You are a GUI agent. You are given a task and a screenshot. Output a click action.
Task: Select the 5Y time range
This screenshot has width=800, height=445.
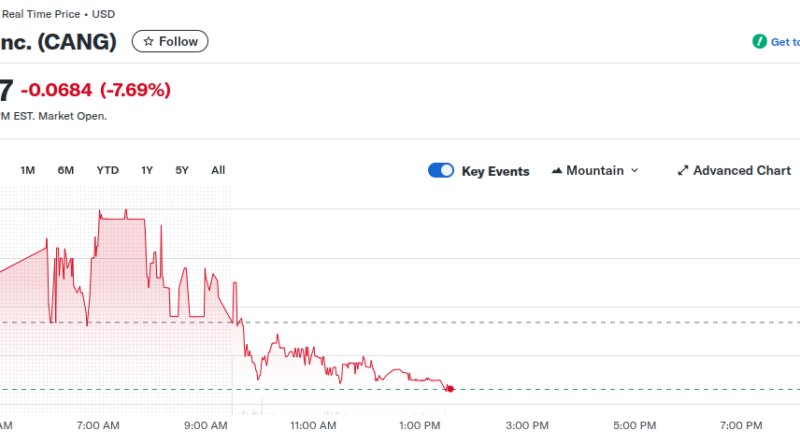click(x=182, y=170)
